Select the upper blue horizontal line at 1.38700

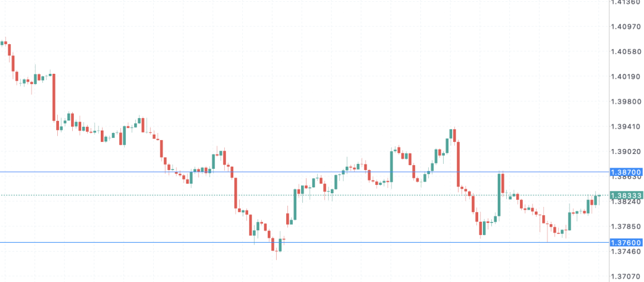tap(304, 172)
